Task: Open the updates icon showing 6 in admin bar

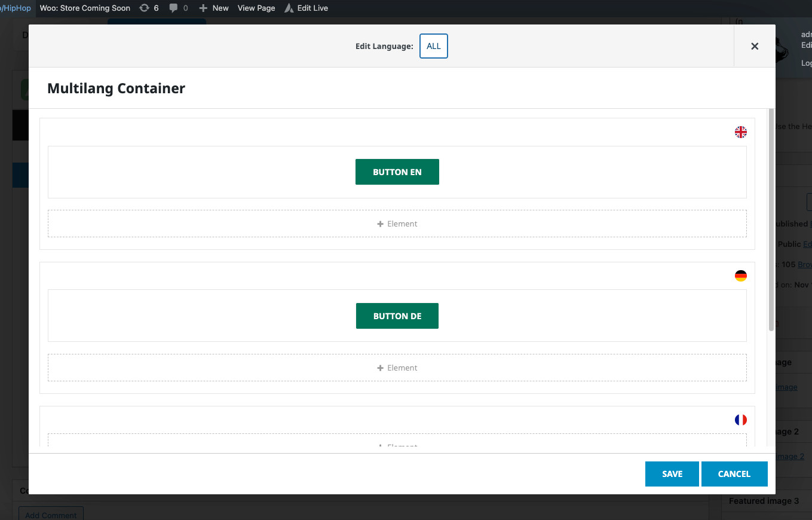Action: click(143, 8)
